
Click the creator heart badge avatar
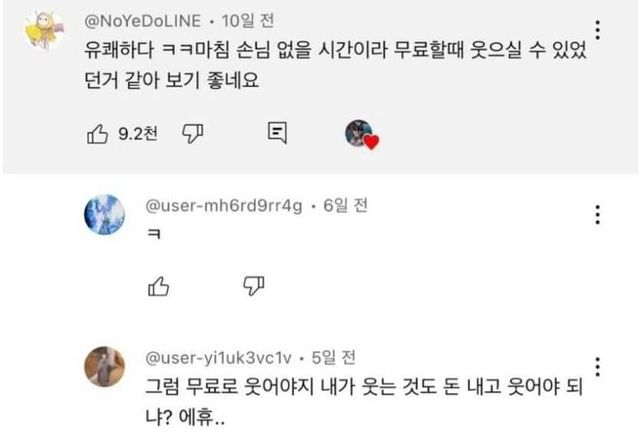[360, 133]
